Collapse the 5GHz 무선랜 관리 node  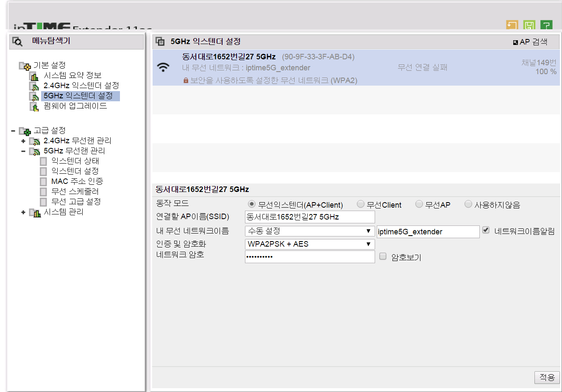click(23, 151)
